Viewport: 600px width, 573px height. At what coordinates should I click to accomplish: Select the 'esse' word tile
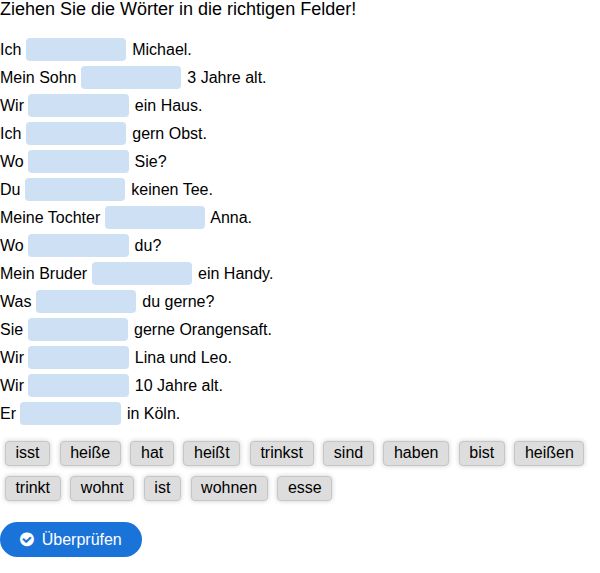(x=305, y=488)
